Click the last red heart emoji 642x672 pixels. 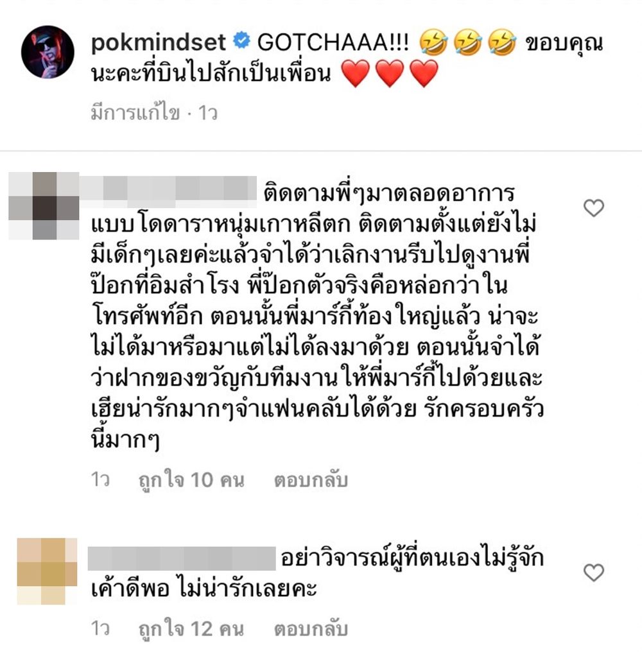tap(424, 74)
